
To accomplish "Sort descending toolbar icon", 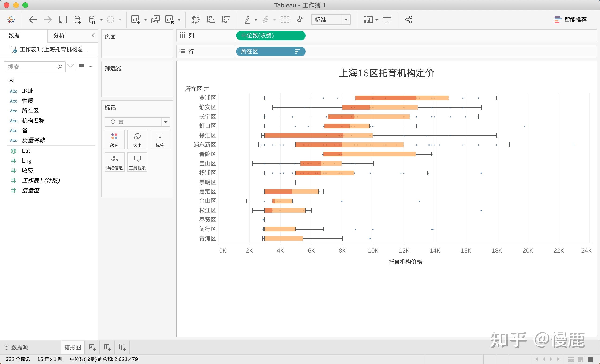I will 226,19.
